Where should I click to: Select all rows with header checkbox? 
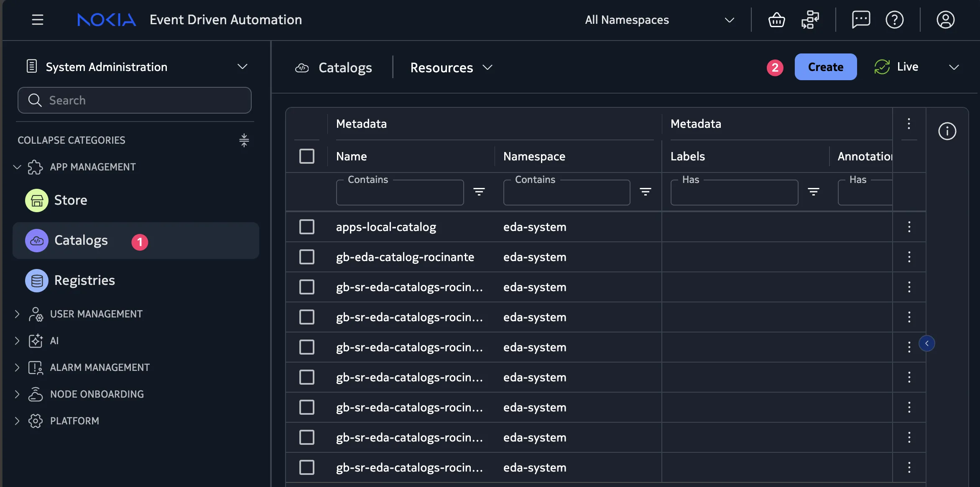(307, 156)
